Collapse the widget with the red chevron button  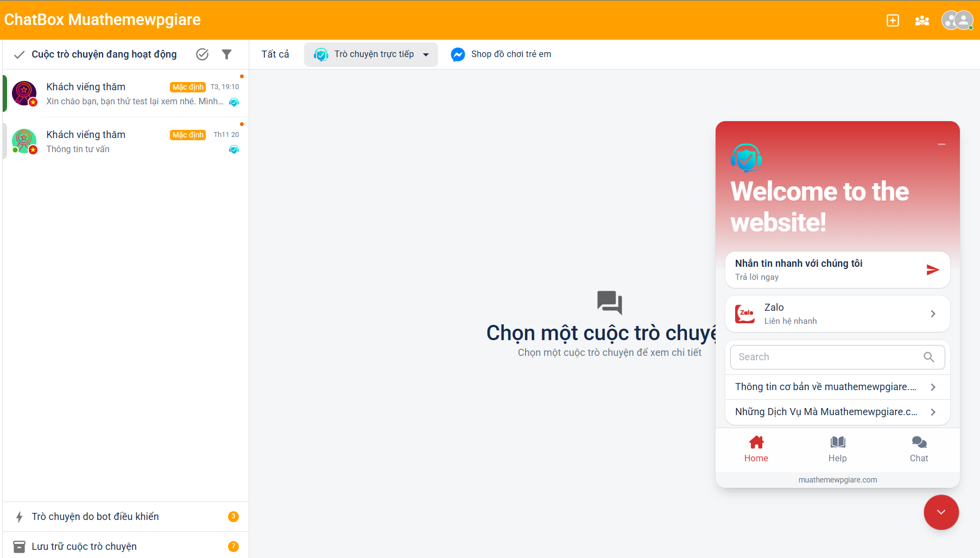pyautogui.click(x=941, y=512)
